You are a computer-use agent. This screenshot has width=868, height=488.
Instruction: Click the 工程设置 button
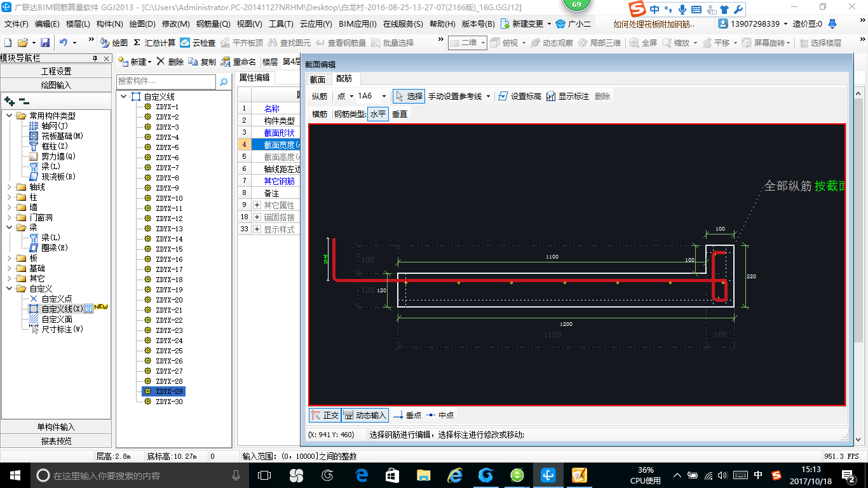56,71
